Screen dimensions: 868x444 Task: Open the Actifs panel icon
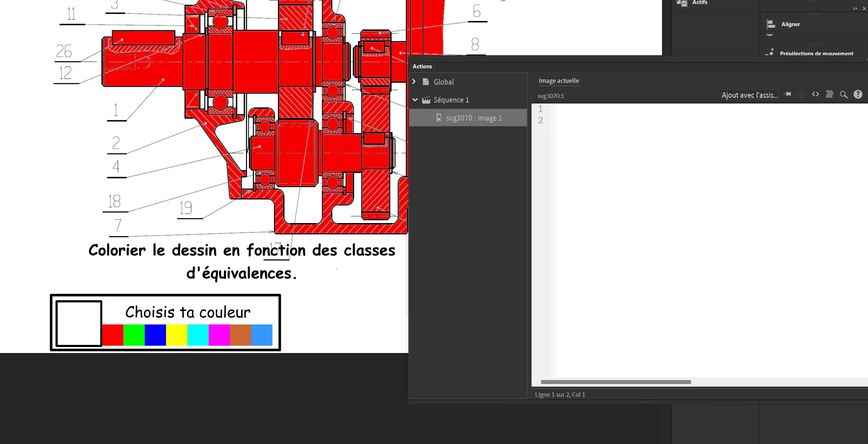point(682,3)
